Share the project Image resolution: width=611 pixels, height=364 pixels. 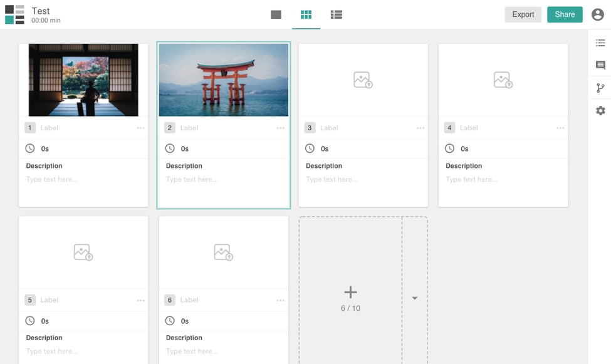(563, 14)
